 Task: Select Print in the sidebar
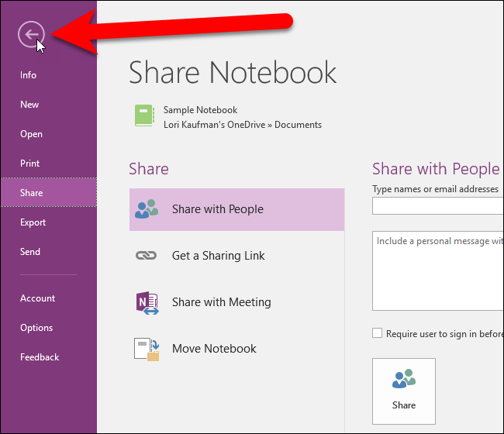[x=29, y=164]
